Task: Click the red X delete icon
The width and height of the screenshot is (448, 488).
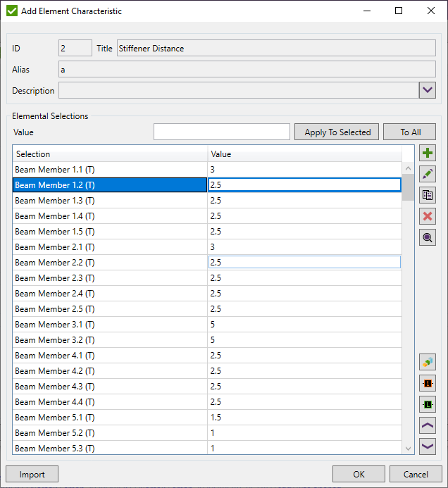Action: (x=428, y=216)
